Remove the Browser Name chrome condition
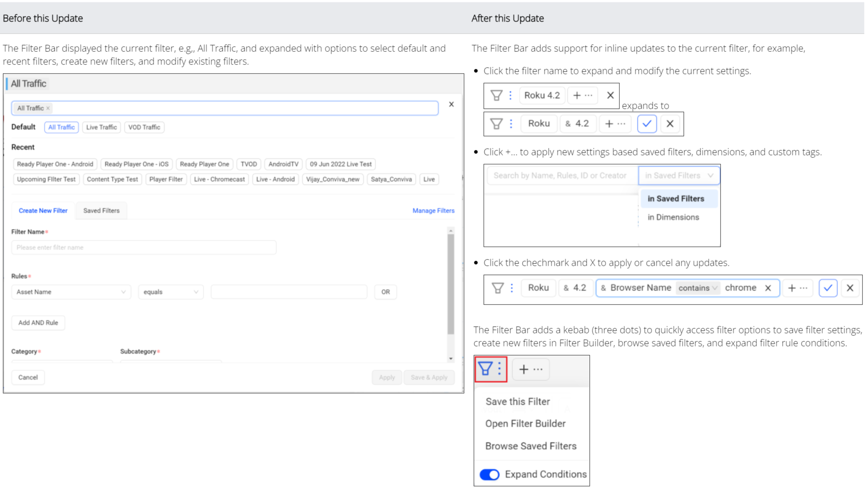 click(x=768, y=288)
